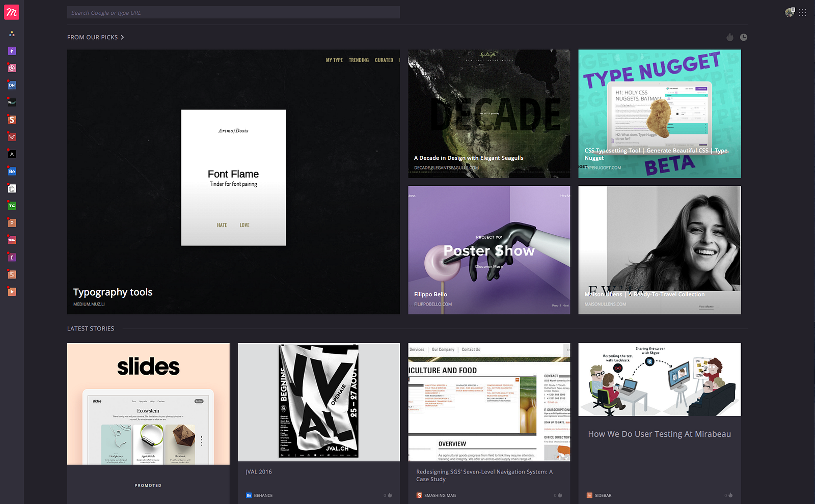This screenshot has height=504, width=815.
Task: Open How We Do User Testing At Mirabeau
Action: pos(660,434)
